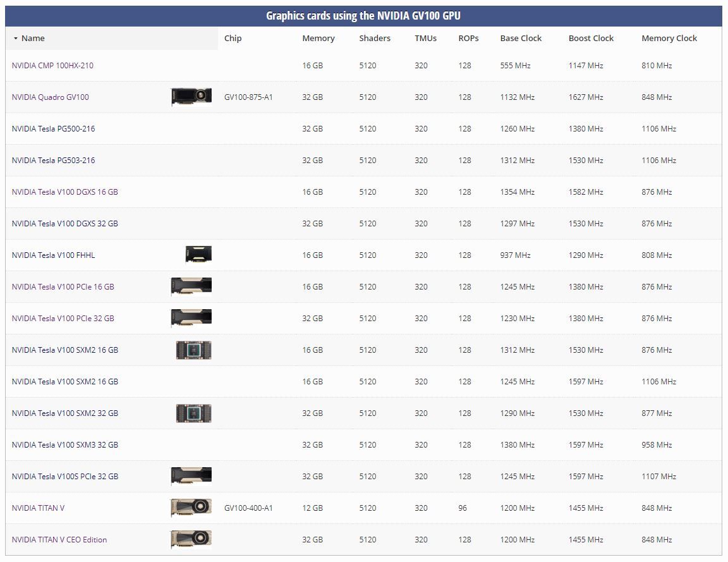728x562 pixels.
Task: Open NVIDIA Tesla V100S PCIe 32 GB link
Action: (64, 476)
